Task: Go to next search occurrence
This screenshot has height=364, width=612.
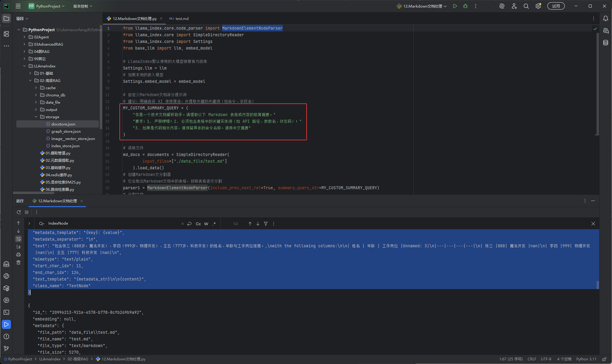Action: (258, 224)
